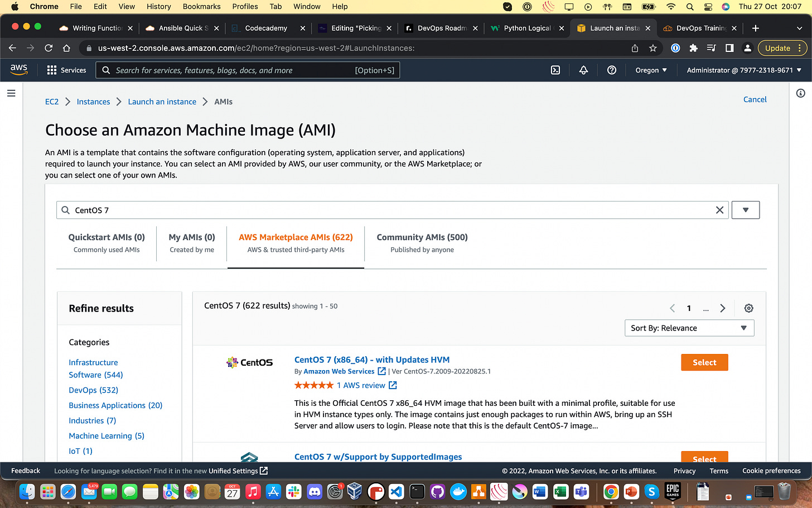Open AWS CloudShell from the top bar
The width and height of the screenshot is (812, 508).
tap(555, 70)
